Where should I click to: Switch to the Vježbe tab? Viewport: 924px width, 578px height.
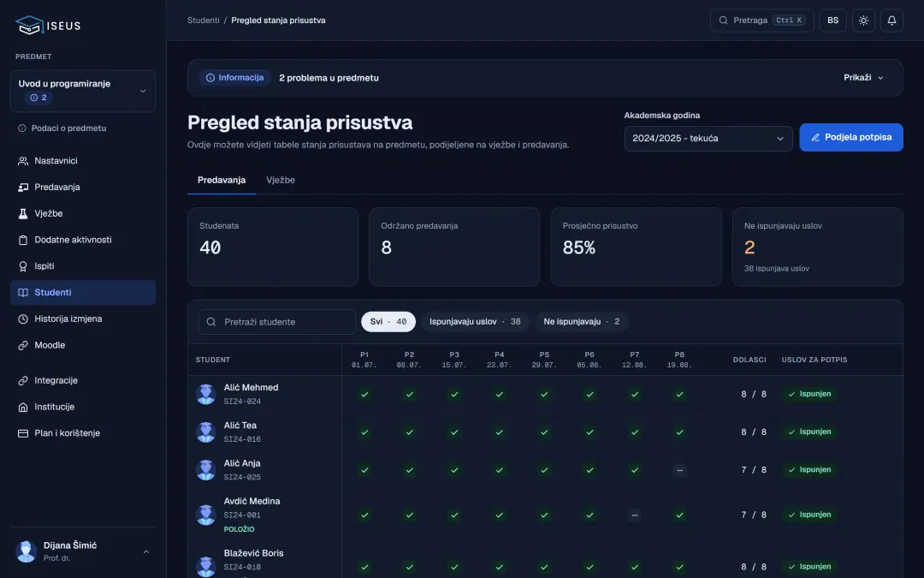point(281,181)
